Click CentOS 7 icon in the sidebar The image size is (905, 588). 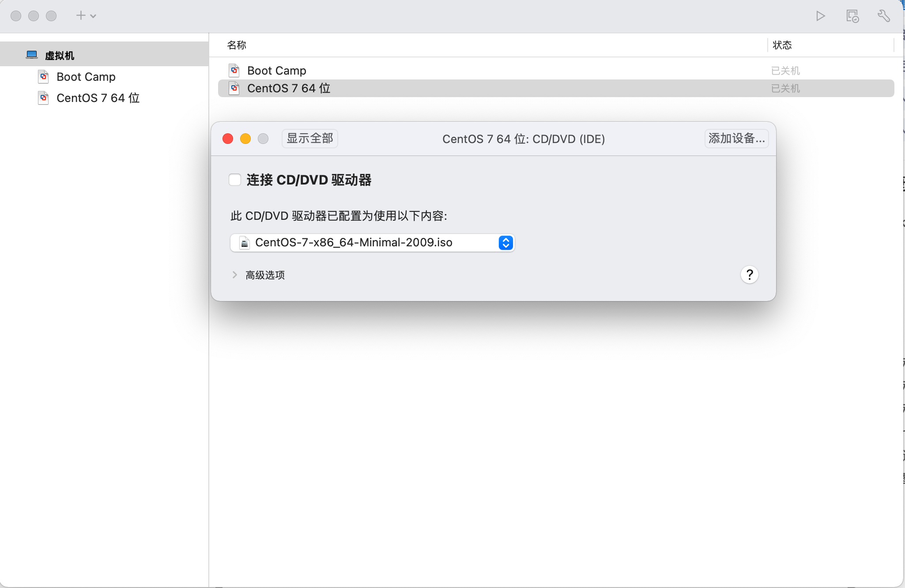click(x=43, y=98)
